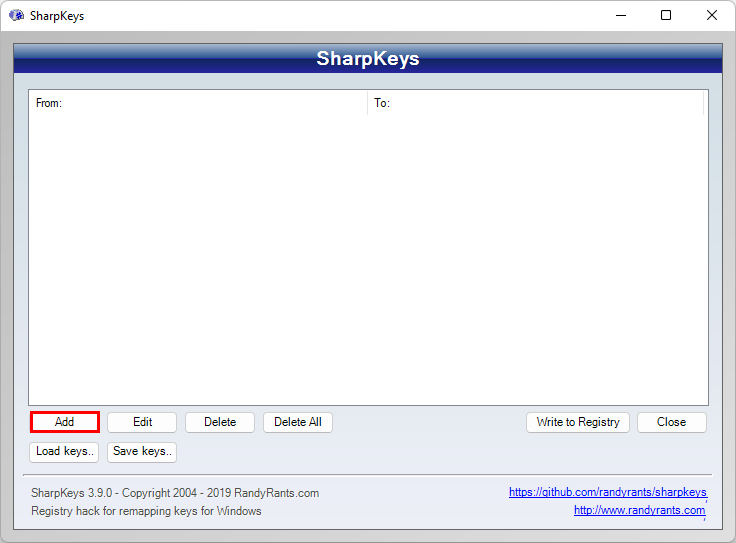The image size is (736, 543).
Task: Open the Load keys.. dialog
Action: (x=65, y=451)
